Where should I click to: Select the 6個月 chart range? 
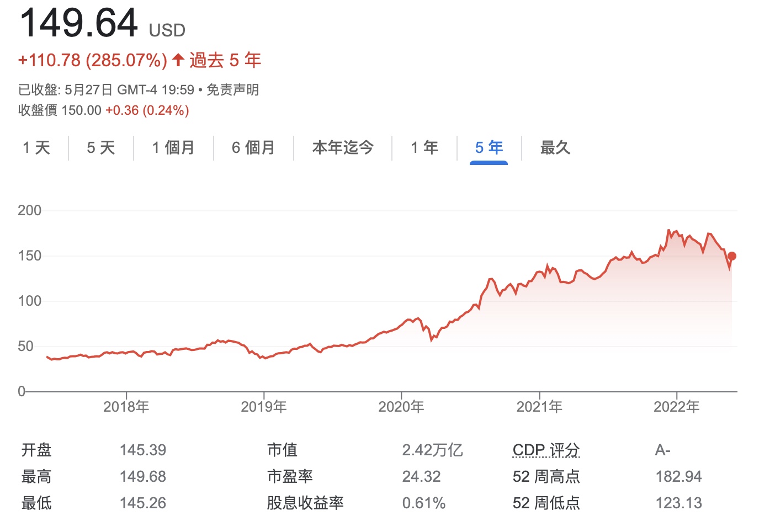click(253, 148)
